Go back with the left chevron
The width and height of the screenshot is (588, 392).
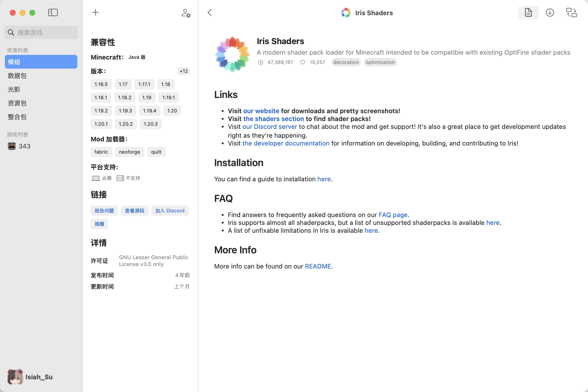pyautogui.click(x=210, y=12)
